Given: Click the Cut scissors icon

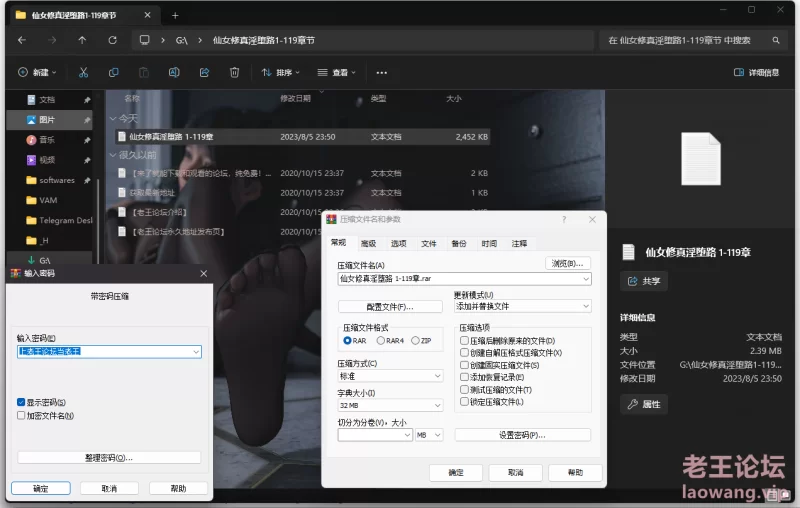Looking at the screenshot, I should click(83, 72).
